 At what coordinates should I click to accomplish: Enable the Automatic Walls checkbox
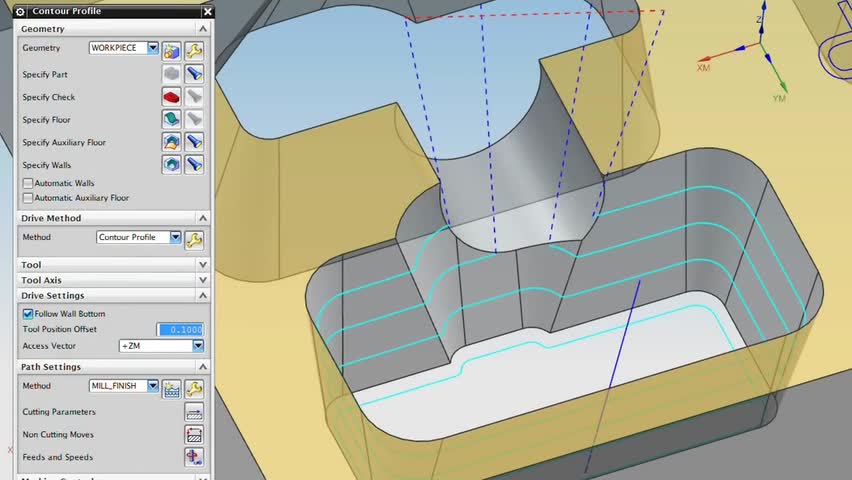pos(28,183)
